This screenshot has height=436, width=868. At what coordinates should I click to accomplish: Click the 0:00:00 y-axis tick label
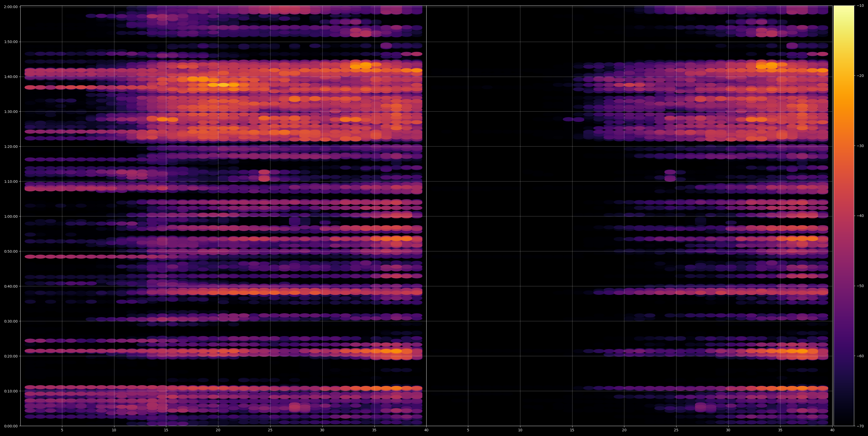pos(11,426)
